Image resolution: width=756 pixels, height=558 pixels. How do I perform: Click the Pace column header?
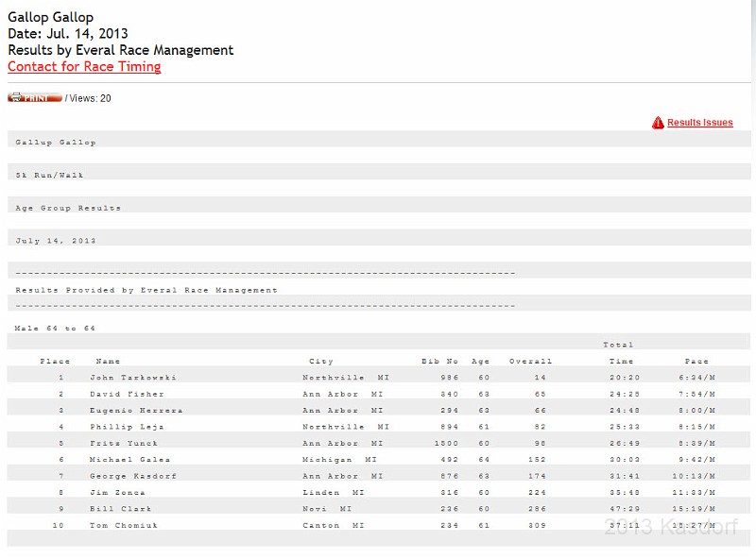(x=696, y=362)
